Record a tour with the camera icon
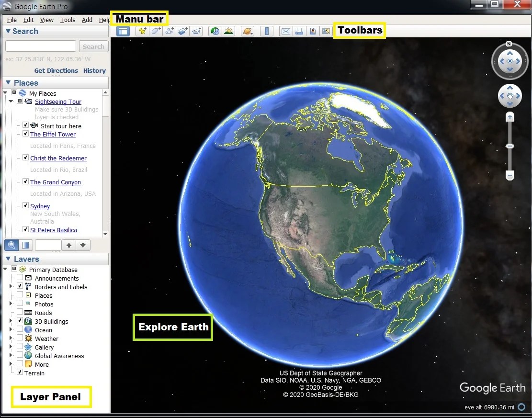Screen dimensions: 532x418 (196, 31)
